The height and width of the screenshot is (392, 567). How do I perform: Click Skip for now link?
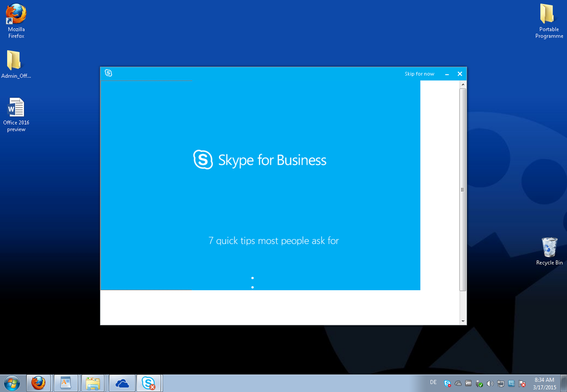click(419, 74)
